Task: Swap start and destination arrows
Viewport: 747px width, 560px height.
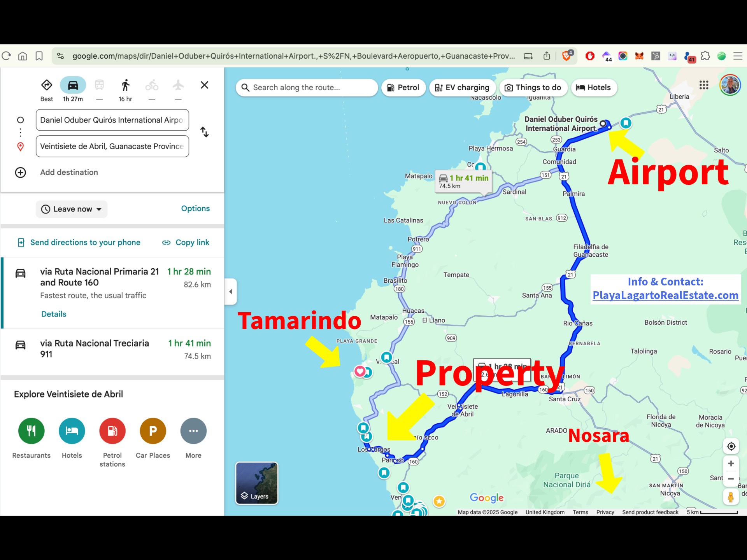Action: click(205, 132)
